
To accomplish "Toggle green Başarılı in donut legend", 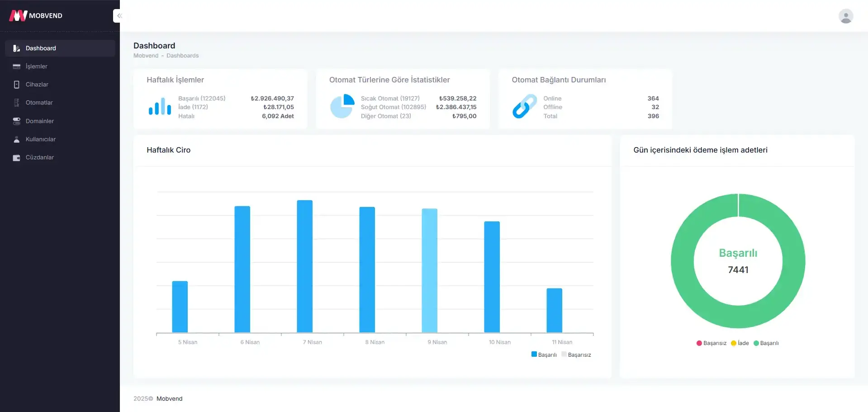I will point(766,343).
